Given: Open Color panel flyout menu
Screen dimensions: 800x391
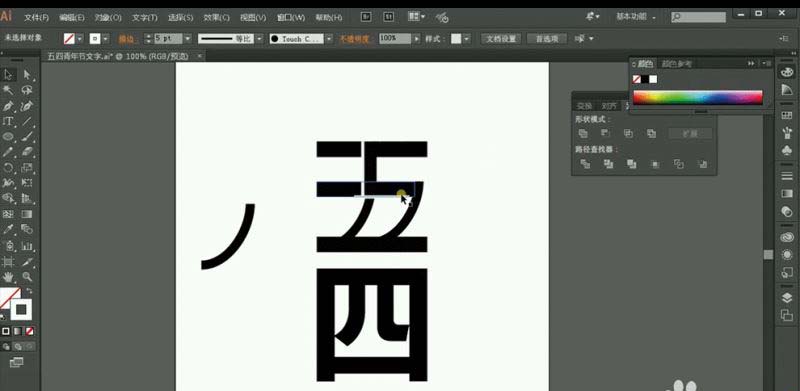Looking at the screenshot, I should [x=766, y=63].
